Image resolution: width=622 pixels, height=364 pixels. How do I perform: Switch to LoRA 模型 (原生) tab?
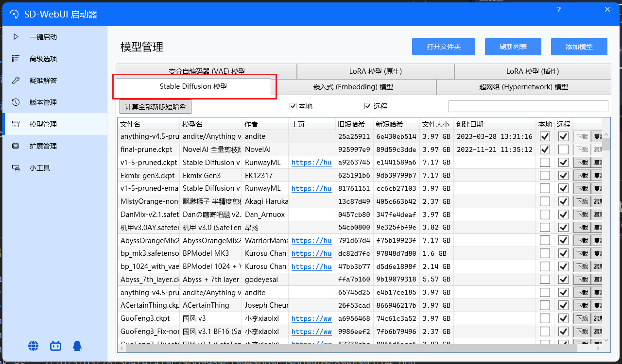[x=376, y=71]
